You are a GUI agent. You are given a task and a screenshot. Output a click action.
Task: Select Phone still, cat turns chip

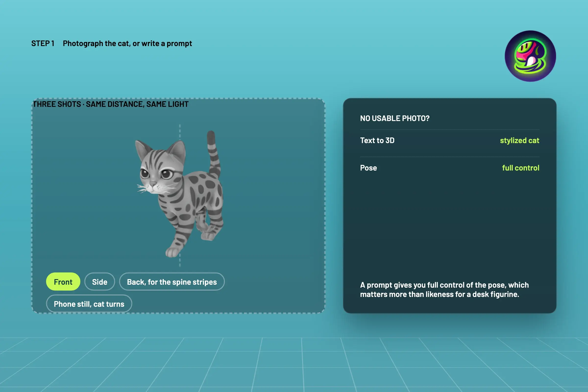89,304
